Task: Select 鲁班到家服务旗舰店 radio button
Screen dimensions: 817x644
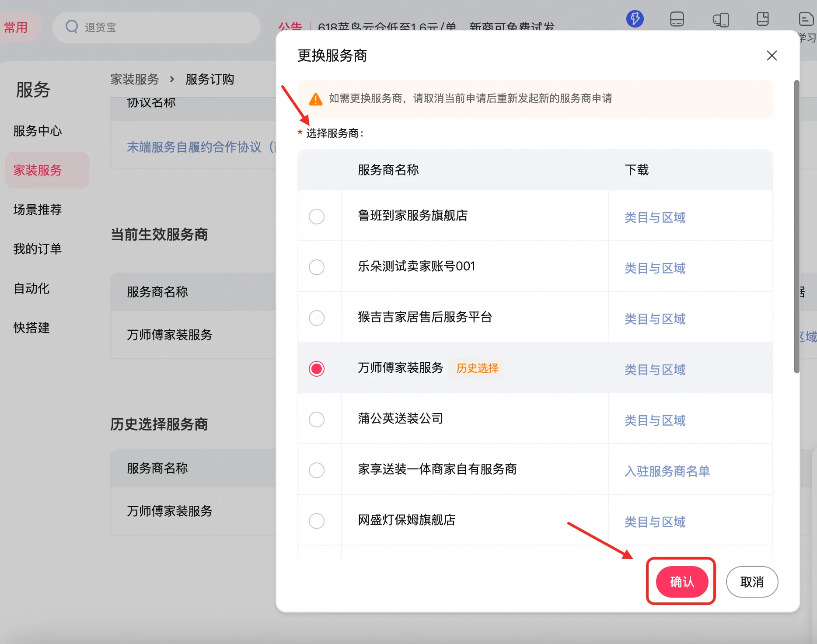Action: point(317,216)
